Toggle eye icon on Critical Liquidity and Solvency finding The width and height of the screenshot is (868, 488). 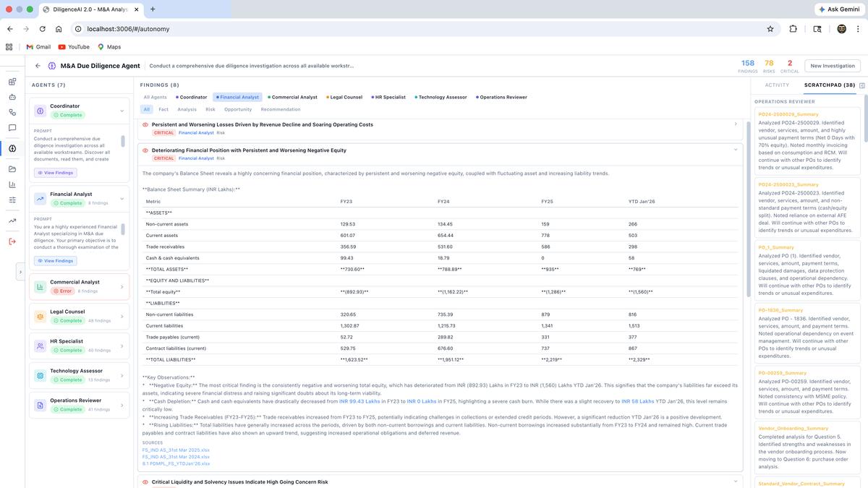[x=145, y=481]
